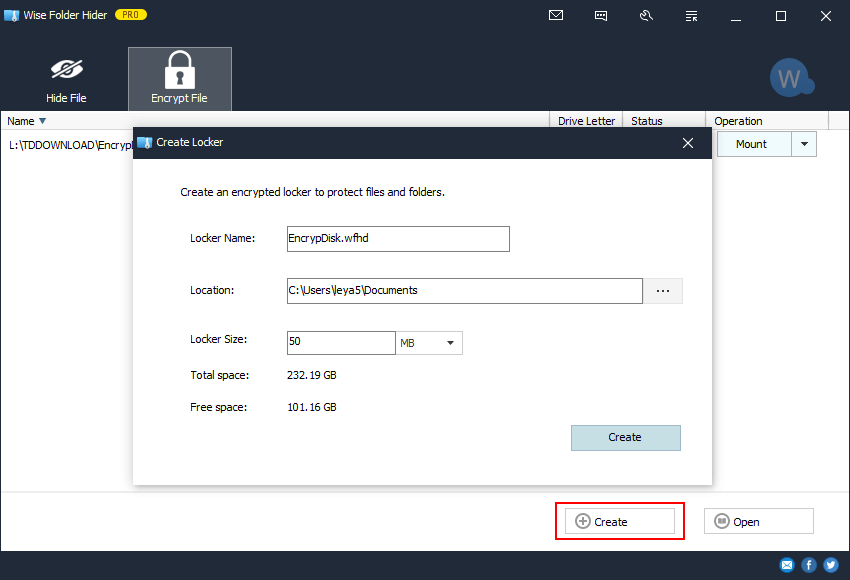Click the Locker Size value field
The image size is (850, 580).
(x=341, y=343)
